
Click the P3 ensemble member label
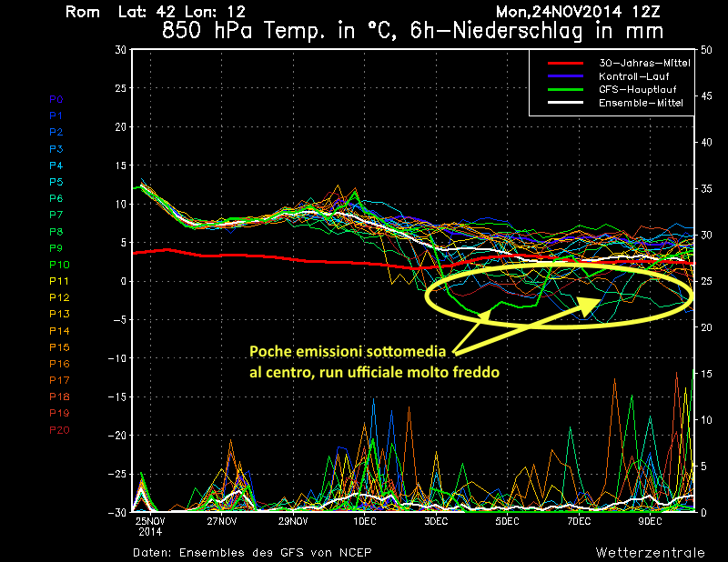[56, 149]
